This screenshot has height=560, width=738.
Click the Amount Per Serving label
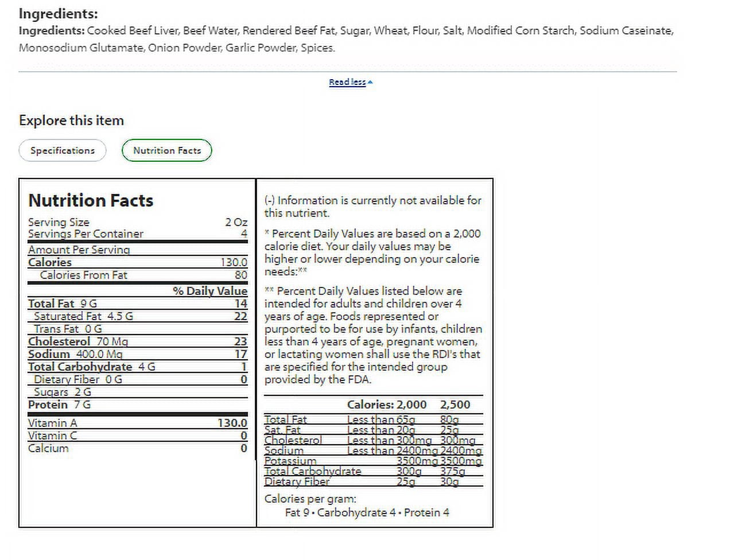[79, 250]
